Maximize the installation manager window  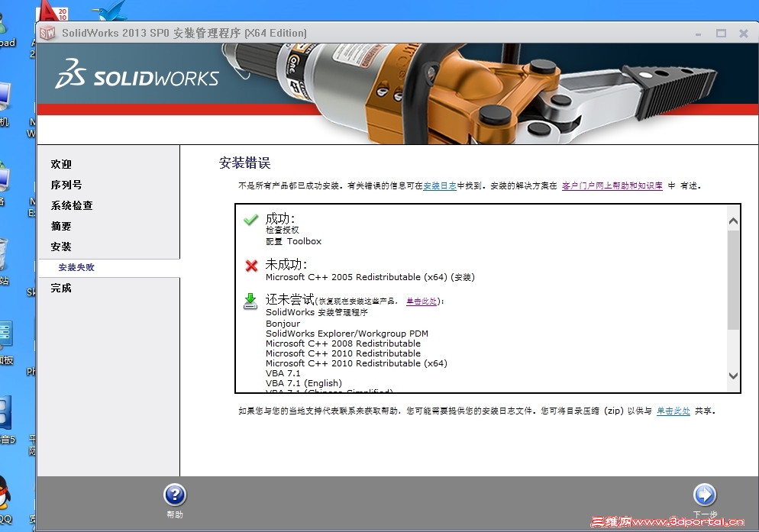[722, 33]
